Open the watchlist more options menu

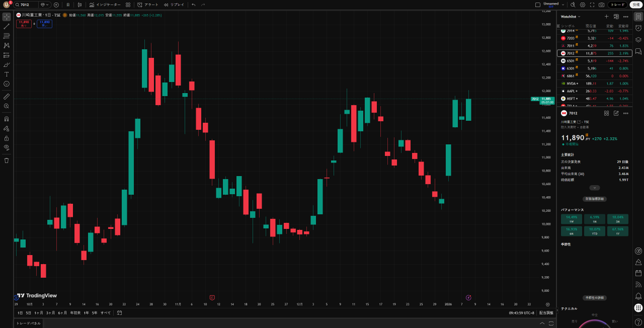(x=626, y=17)
